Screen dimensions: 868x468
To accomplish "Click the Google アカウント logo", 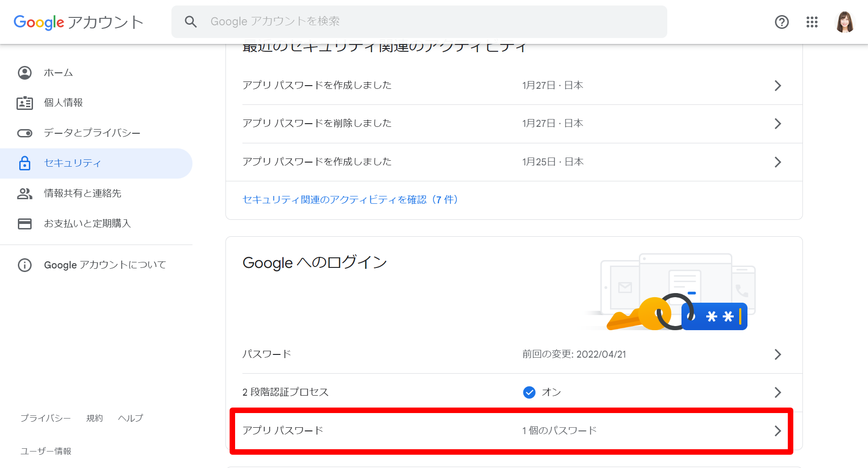I will coord(78,22).
